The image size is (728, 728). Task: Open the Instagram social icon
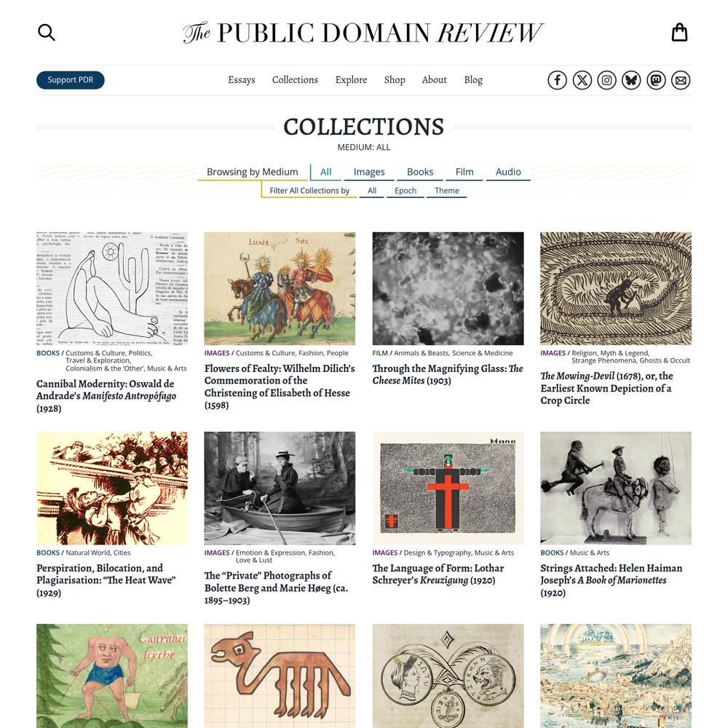click(606, 80)
